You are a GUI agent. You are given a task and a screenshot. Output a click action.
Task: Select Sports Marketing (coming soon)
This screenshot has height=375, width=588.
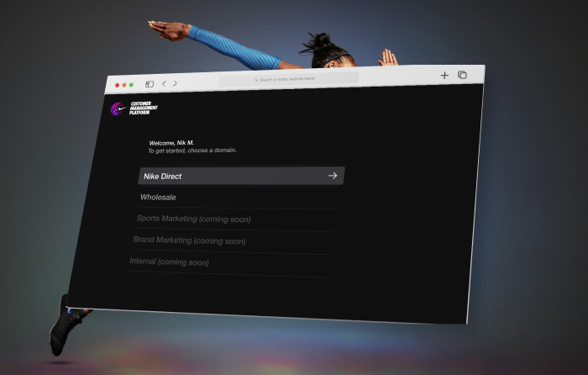[193, 219]
